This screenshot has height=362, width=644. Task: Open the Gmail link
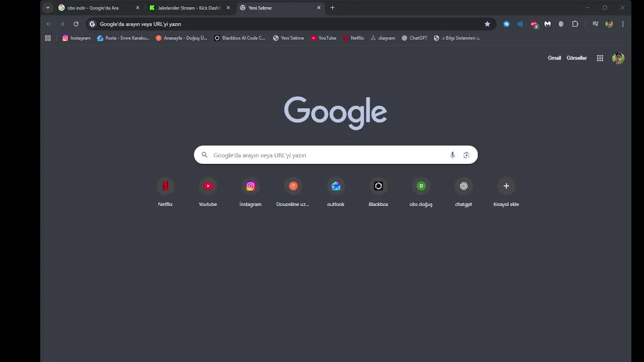point(554,58)
